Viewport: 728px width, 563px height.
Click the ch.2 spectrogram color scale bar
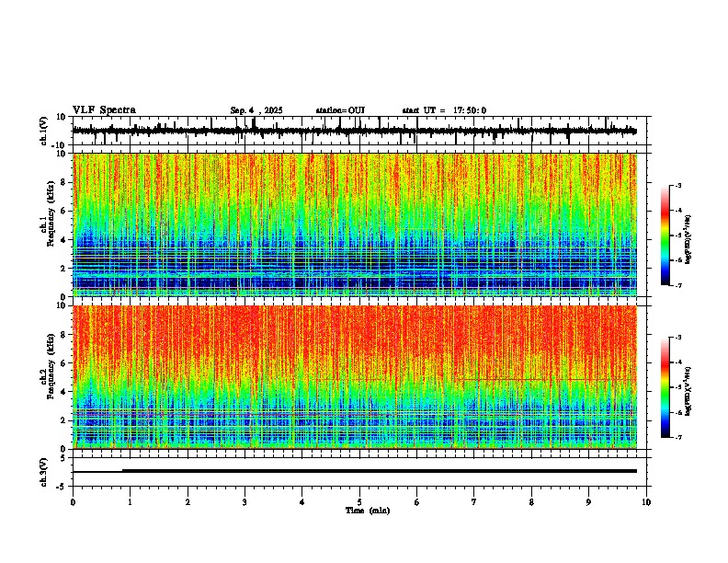[x=665, y=387]
